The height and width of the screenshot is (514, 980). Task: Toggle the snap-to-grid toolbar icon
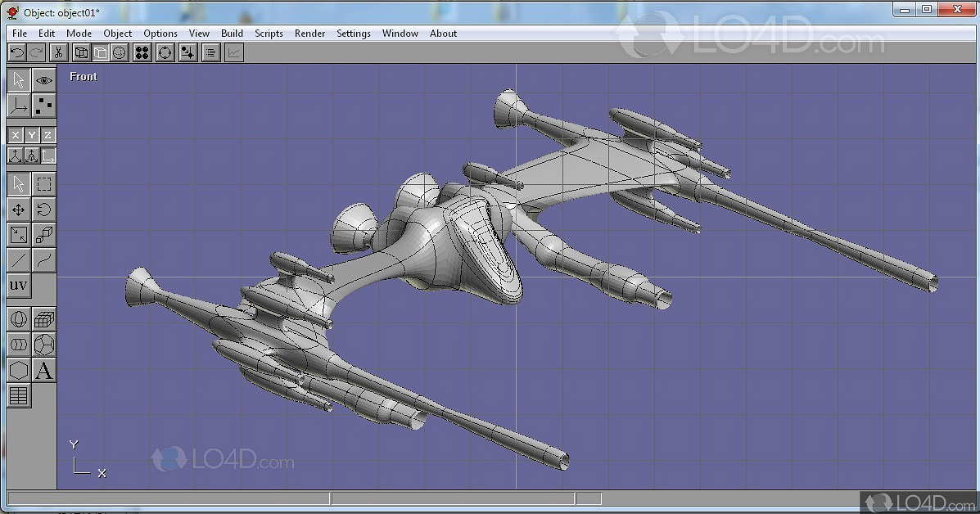coord(187,53)
